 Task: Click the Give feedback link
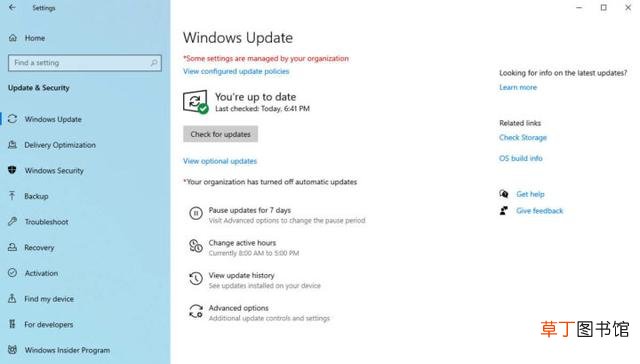point(540,211)
